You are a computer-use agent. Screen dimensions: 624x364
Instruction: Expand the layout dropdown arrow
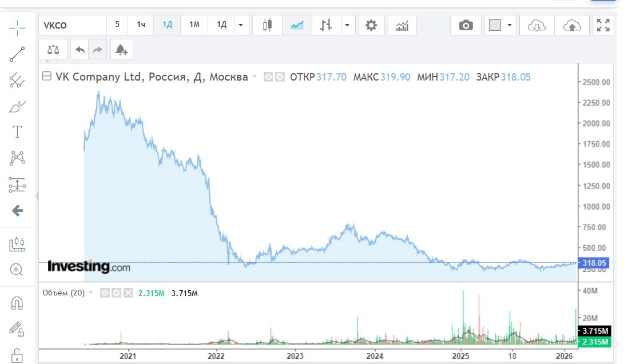click(510, 25)
